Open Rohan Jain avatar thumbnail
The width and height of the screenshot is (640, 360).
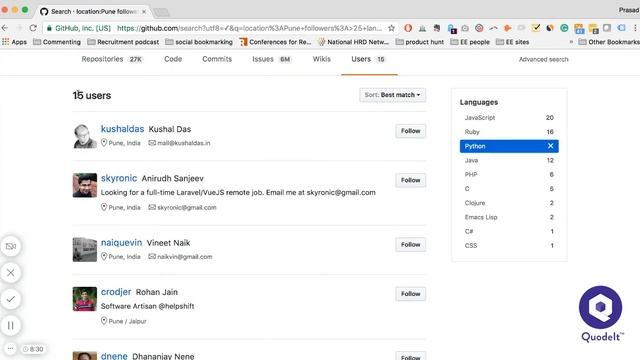[x=84, y=299]
